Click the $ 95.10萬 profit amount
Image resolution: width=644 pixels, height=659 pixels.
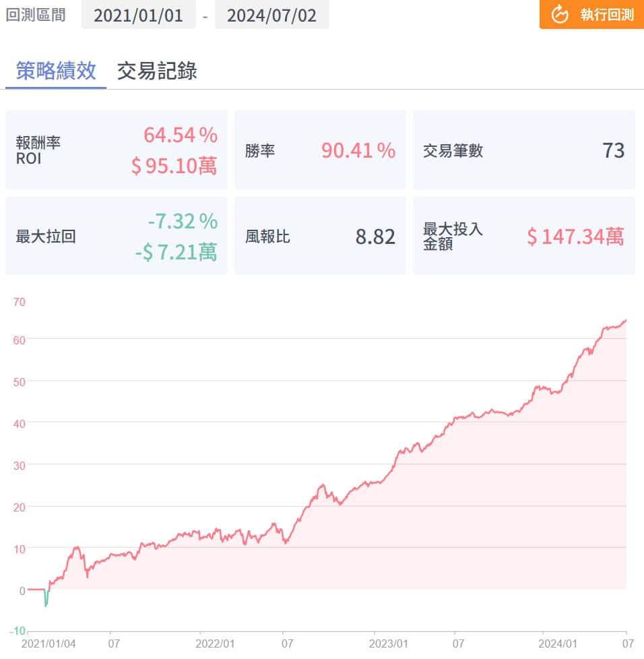(174, 166)
